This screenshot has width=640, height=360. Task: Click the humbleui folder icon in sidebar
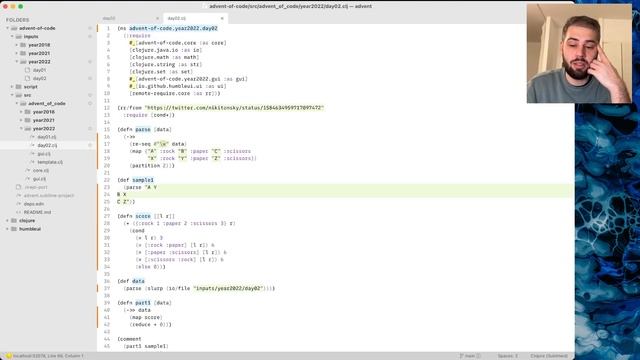tap(14, 229)
